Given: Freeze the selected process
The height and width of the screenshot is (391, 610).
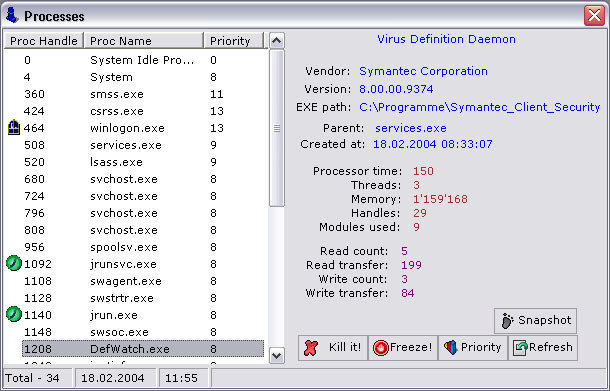Looking at the screenshot, I should [403, 347].
